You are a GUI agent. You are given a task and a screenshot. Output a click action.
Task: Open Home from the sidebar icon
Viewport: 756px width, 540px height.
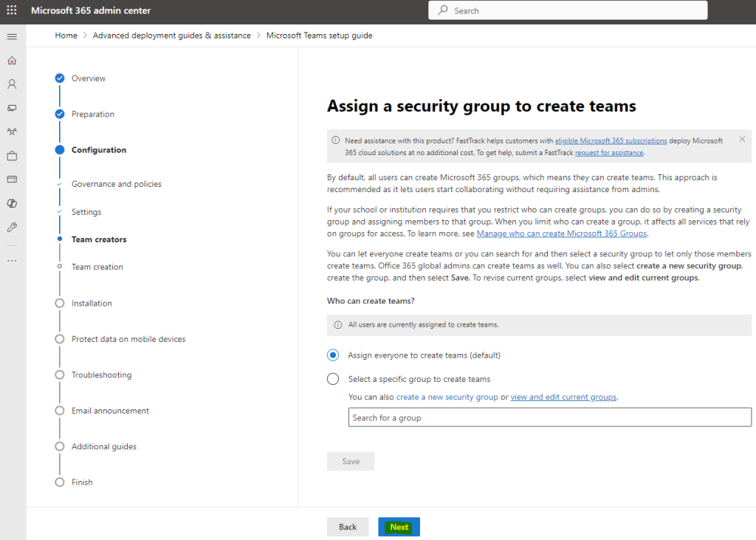coord(12,61)
